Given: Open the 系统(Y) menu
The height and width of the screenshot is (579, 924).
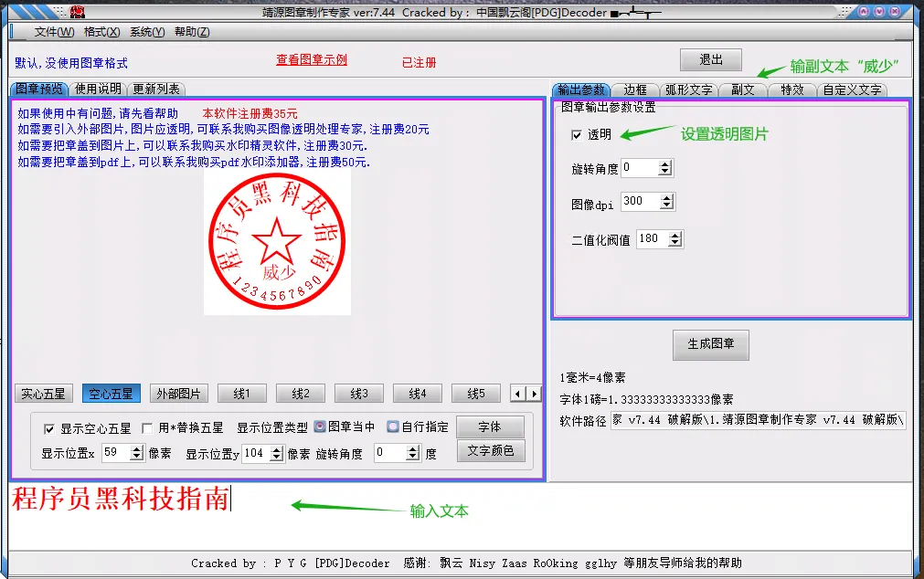Looking at the screenshot, I should click(145, 31).
